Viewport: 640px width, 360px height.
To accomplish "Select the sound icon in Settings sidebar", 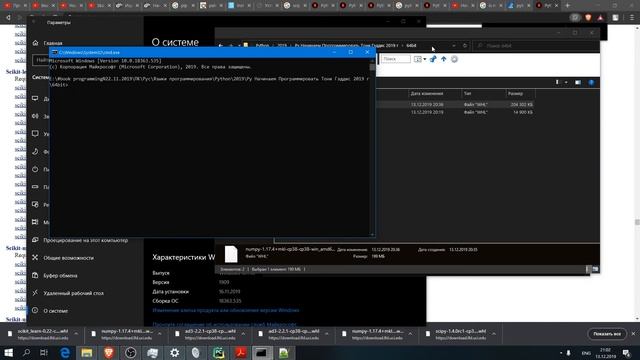I will tap(36, 116).
